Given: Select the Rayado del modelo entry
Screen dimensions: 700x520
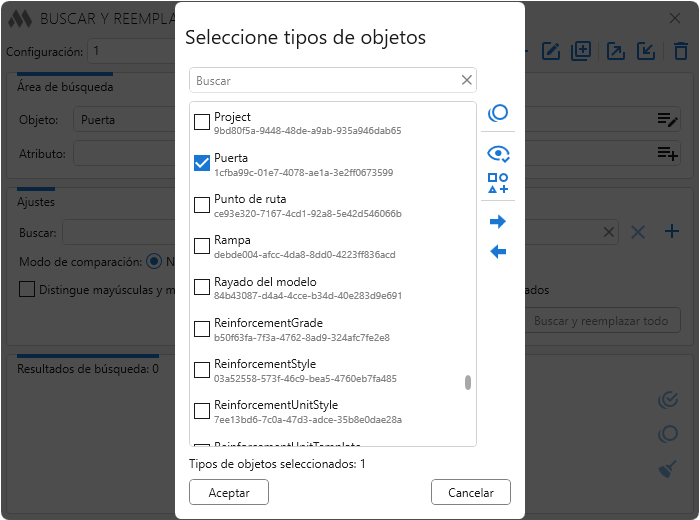Looking at the screenshot, I should (265, 282).
